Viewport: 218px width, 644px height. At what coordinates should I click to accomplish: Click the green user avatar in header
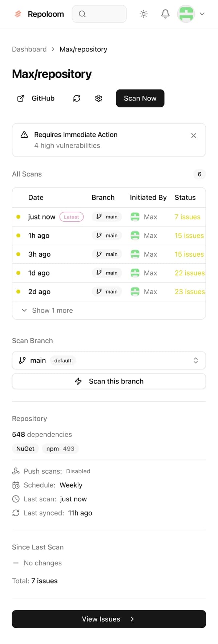(x=186, y=14)
